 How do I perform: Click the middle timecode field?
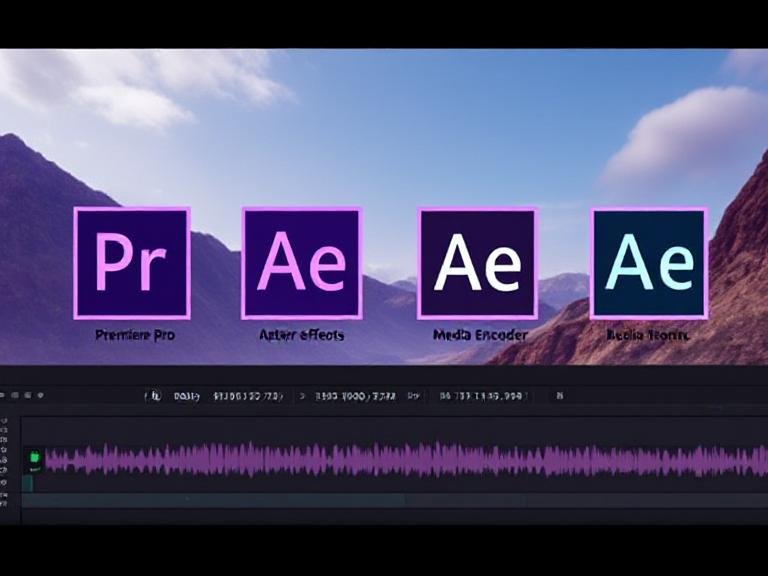(356, 396)
